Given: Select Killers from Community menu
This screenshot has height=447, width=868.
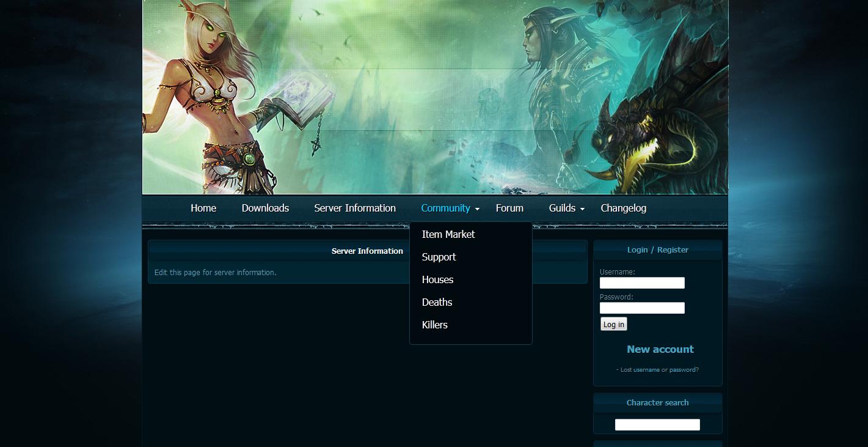Looking at the screenshot, I should click(x=434, y=325).
